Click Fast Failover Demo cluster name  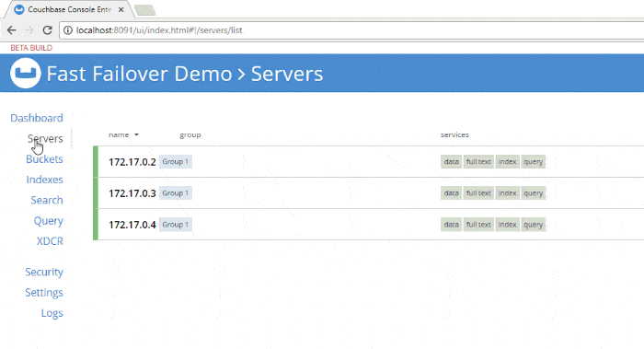[139, 74]
